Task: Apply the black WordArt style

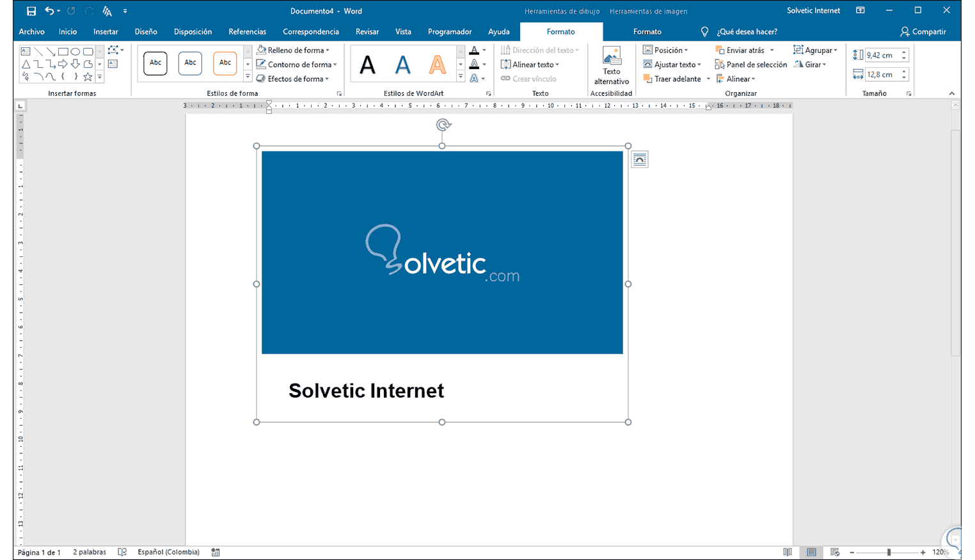Action: point(368,65)
